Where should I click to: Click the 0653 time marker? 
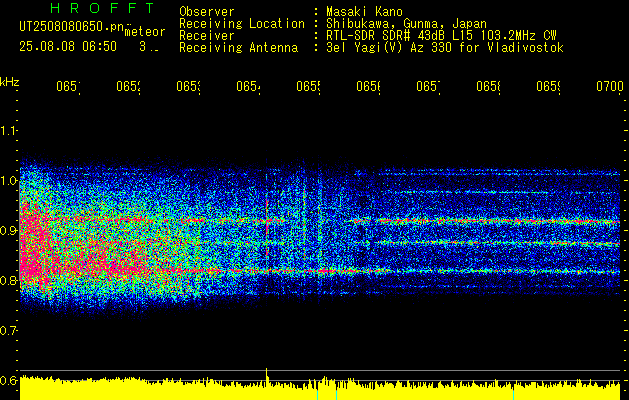(x=189, y=86)
